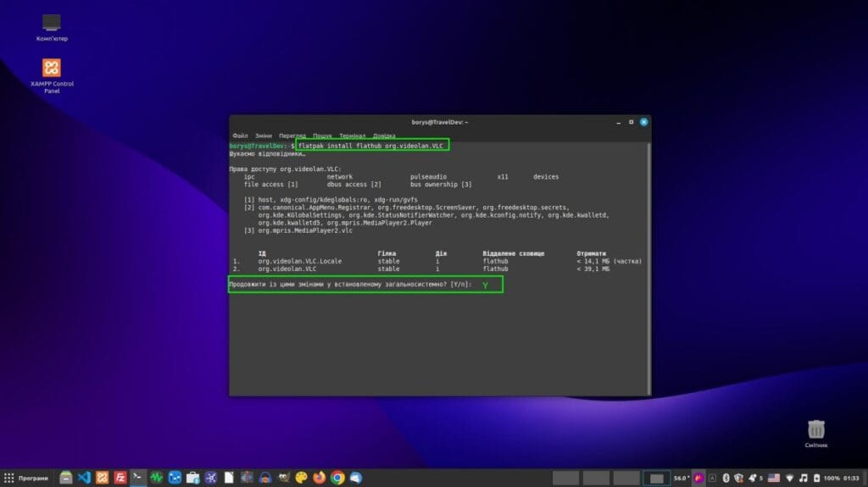Switch to the first workspace
The width and height of the screenshot is (868, 487).
coord(565,478)
